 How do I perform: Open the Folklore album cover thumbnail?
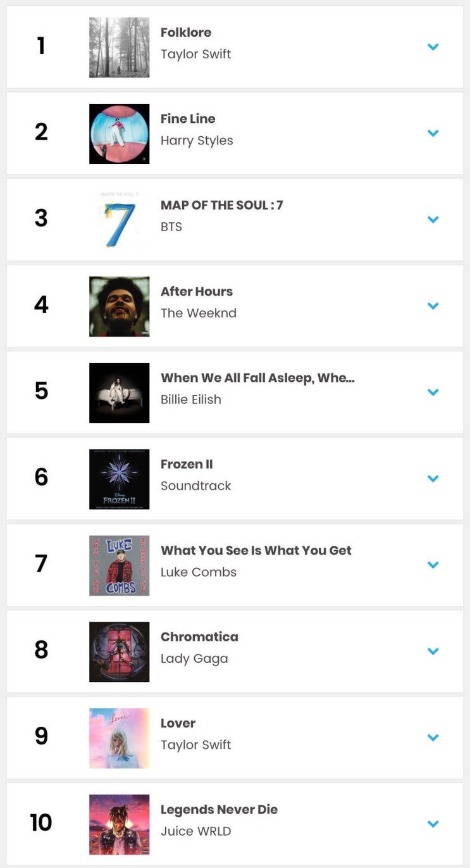(x=120, y=47)
